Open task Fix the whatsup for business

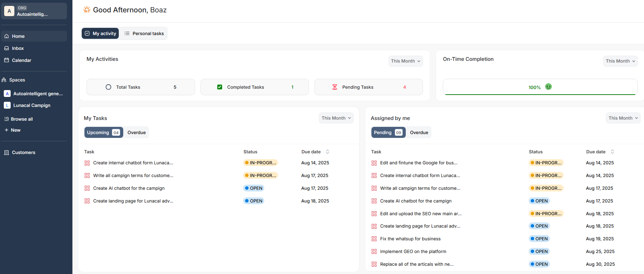pyautogui.click(x=410, y=239)
